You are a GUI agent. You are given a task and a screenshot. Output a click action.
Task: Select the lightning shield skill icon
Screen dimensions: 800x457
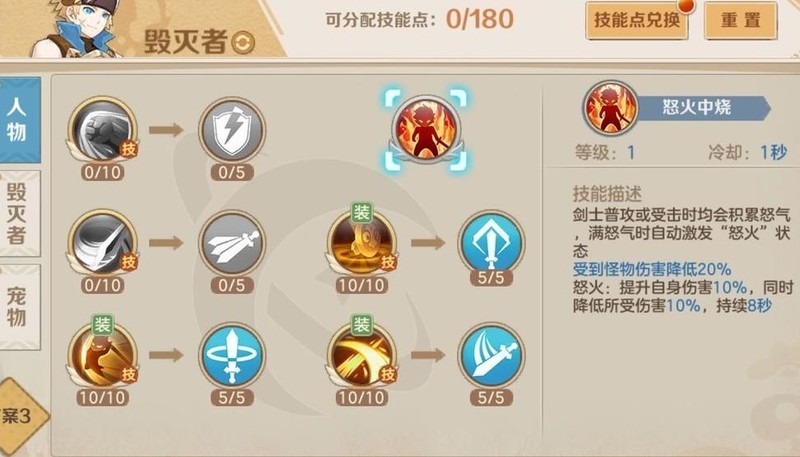pyautogui.click(x=232, y=130)
